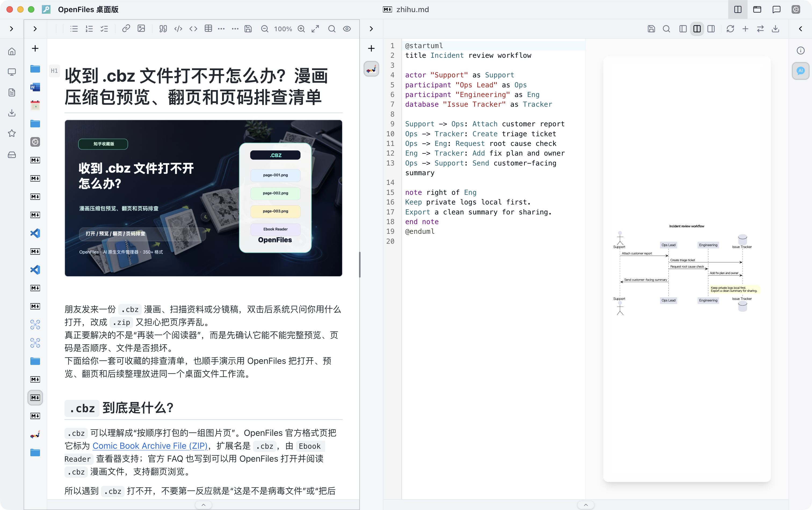Refresh the PlantUML diagram preview
Screen dimensions: 812x510
point(730,29)
